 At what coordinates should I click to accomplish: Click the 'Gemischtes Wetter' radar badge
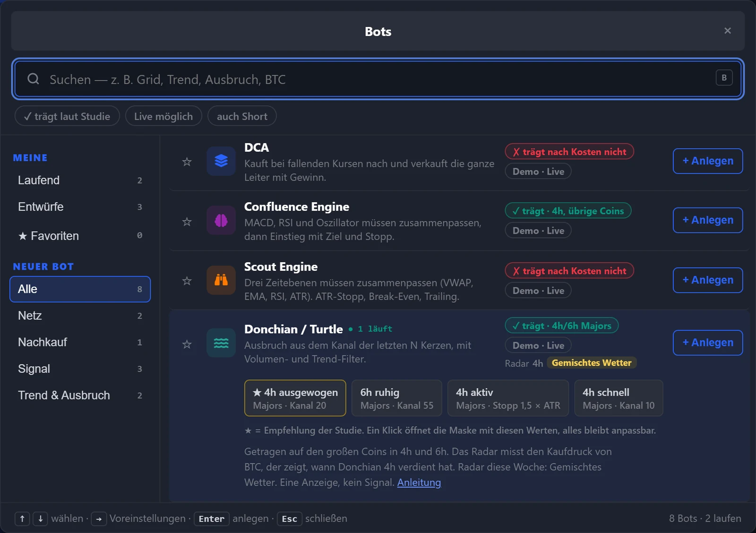[x=592, y=363]
